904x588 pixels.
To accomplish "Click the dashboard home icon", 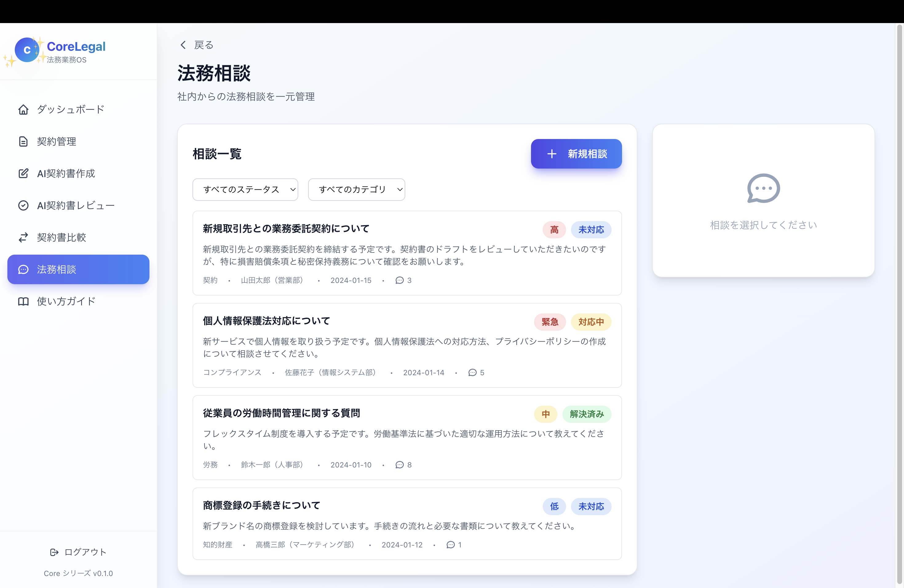I will coord(23,109).
